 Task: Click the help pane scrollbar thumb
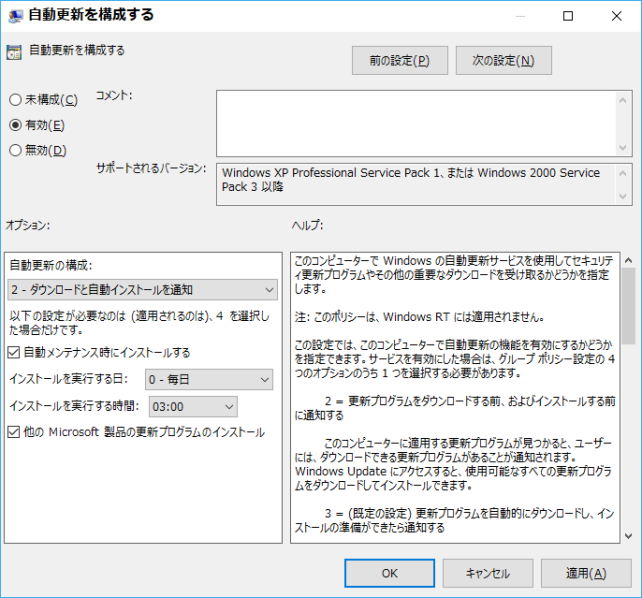click(x=628, y=306)
